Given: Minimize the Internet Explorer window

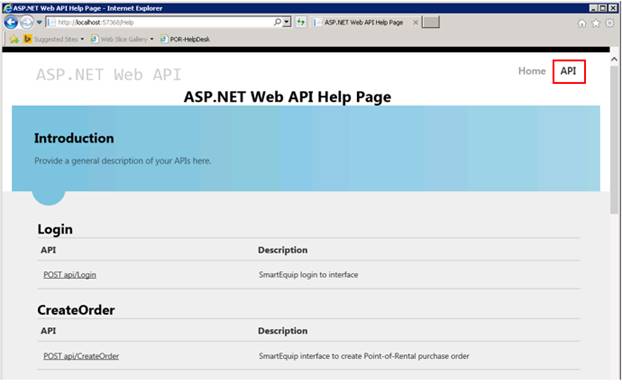Looking at the screenshot, I should (593, 8).
